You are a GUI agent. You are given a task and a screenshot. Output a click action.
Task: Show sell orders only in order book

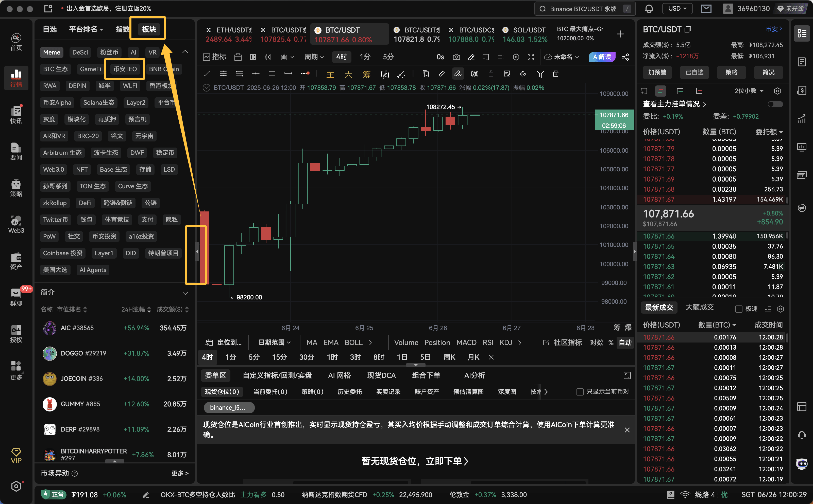coord(699,91)
